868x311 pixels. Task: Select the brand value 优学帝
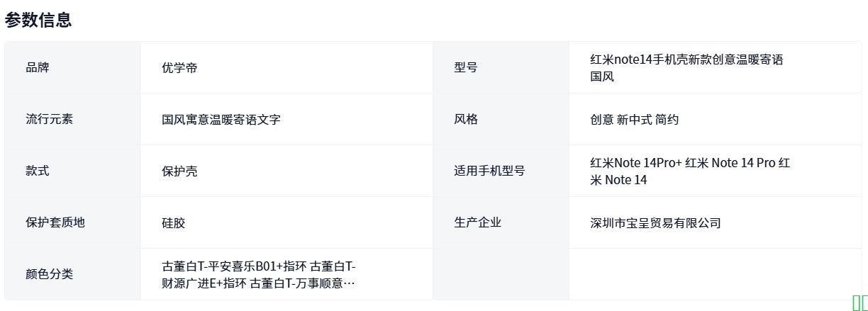(x=179, y=68)
